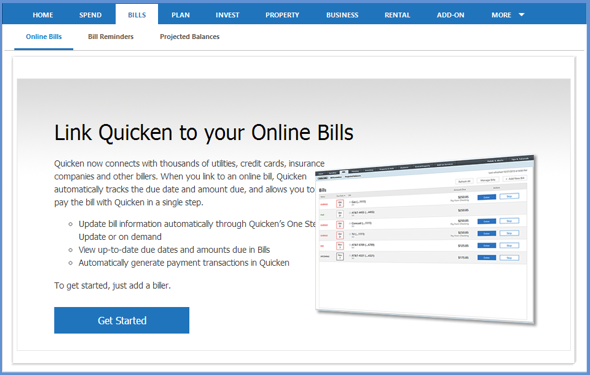
Task: Open the BUSINESS tab
Action: (342, 15)
